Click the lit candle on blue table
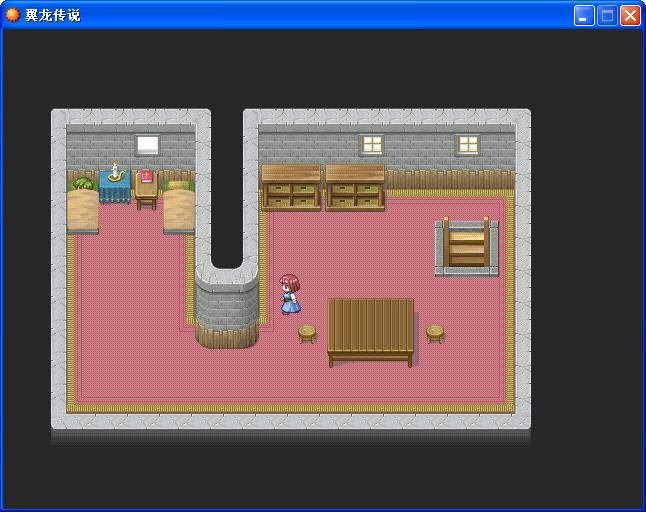The image size is (646, 512). (115, 171)
